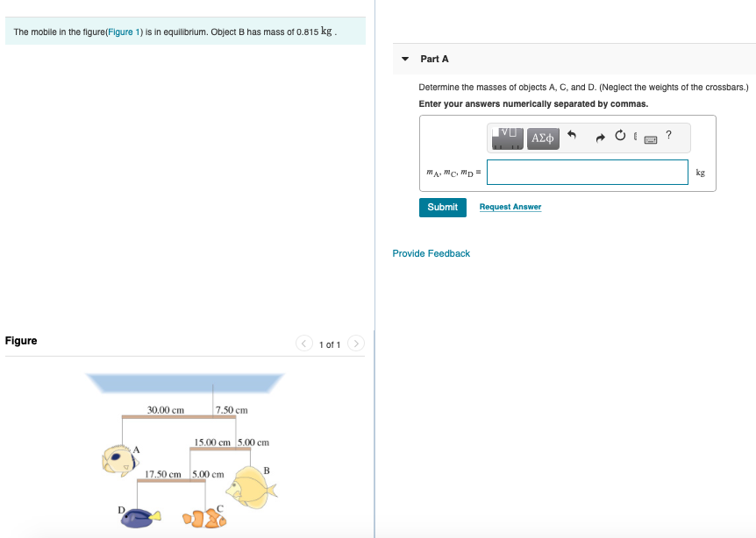This screenshot has width=756, height=538.
Task: Click the Figure panel heading
Action: point(21,341)
